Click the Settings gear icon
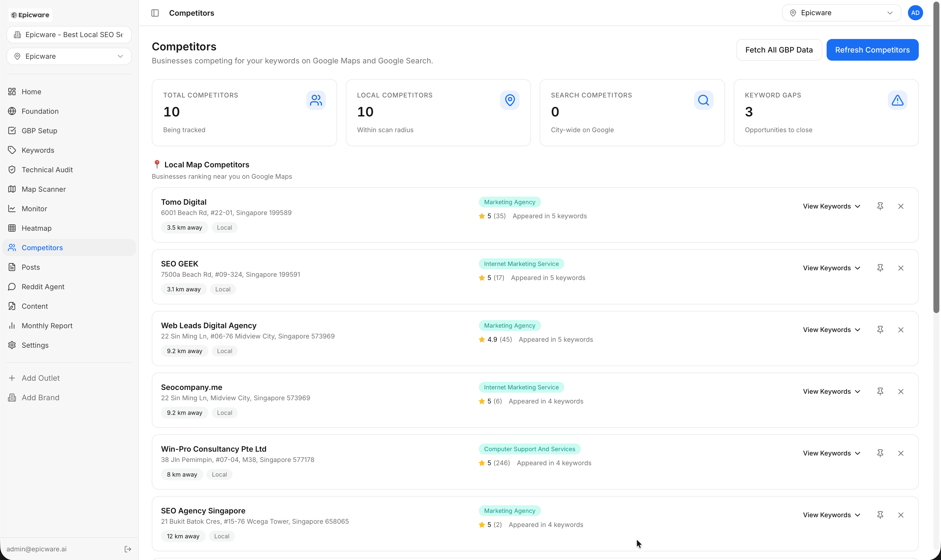Viewport: 941px width, 560px height. (12, 345)
